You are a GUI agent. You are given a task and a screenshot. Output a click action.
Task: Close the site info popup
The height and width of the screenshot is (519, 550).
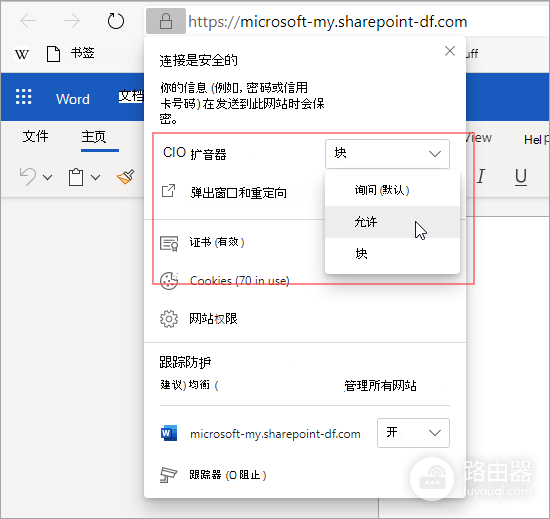(450, 51)
